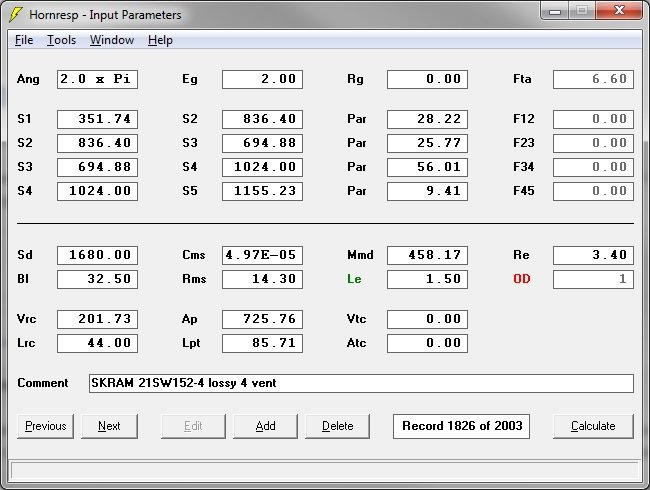Image resolution: width=650 pixels, height=490 pixels.
Task: Click into the Comment text field
Action: click(361, 383)
